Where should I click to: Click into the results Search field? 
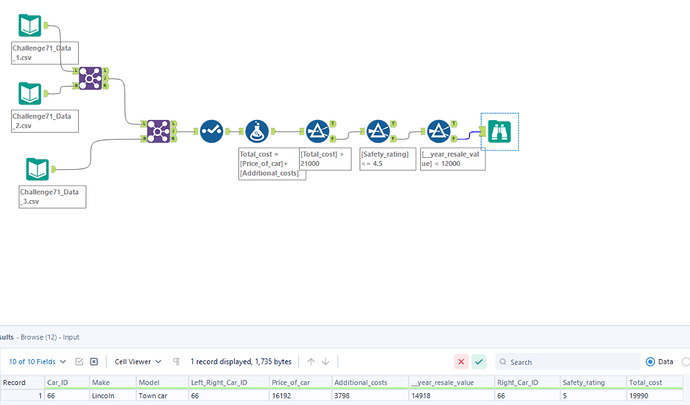568,362
